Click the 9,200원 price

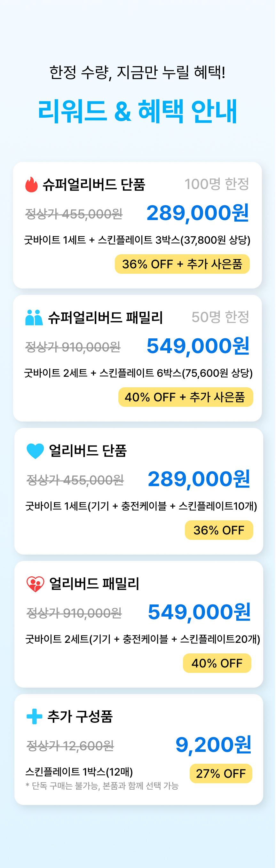214,745
